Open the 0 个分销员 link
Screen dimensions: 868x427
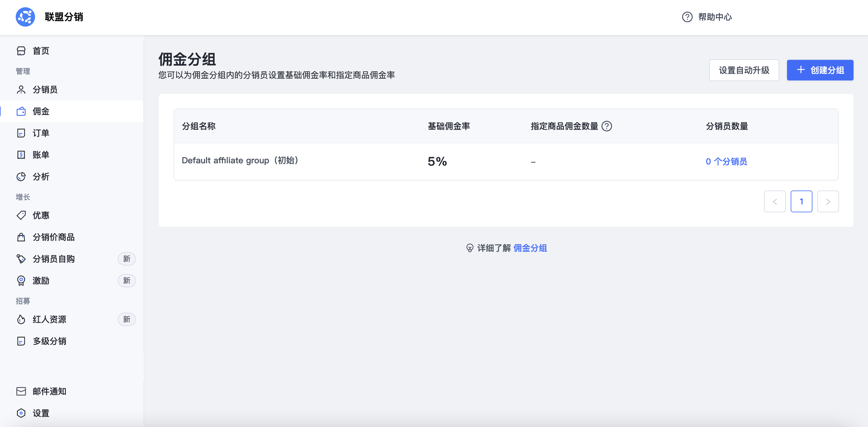point(726,161)
